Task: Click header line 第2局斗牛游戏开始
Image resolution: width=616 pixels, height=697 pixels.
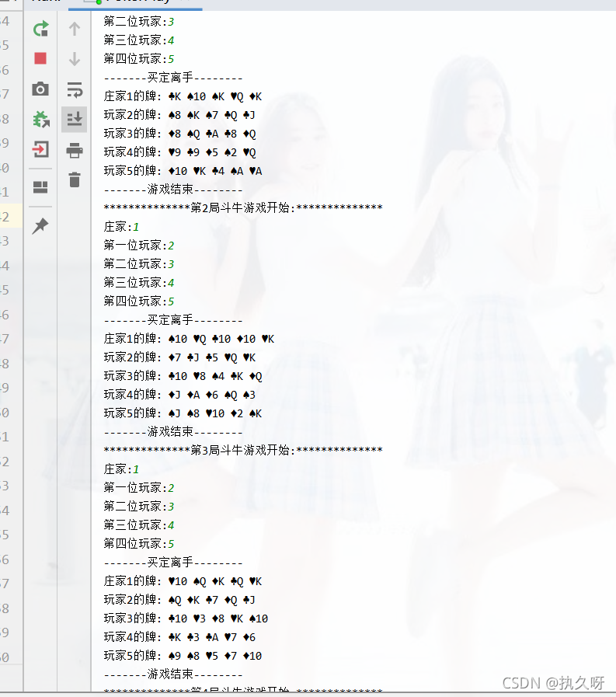Action: click(243, 207)
